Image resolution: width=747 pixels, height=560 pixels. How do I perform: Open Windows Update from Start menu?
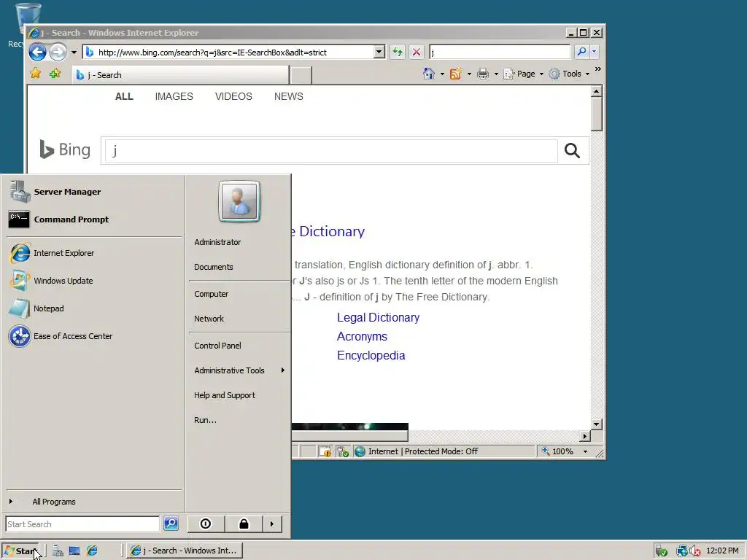pyautogui.click(x=94, y=281)
